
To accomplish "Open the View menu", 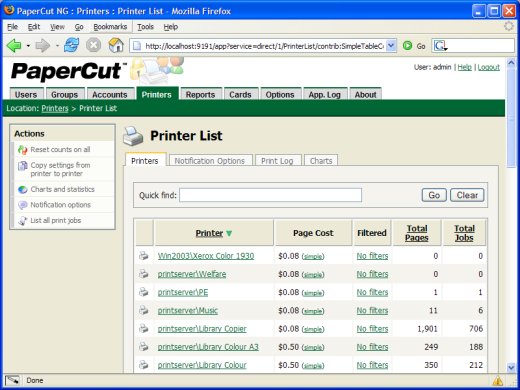I will [57, 27].
